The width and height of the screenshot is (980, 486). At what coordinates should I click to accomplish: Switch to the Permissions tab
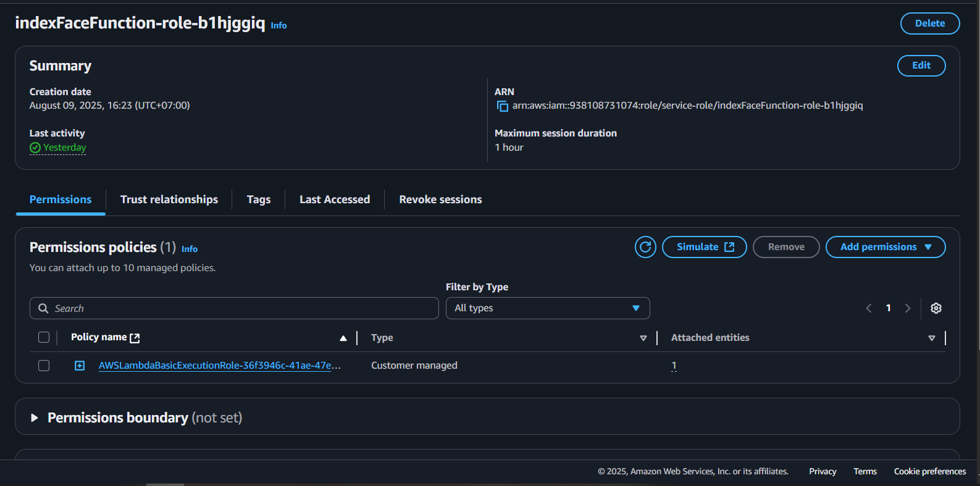coord(61,199)
